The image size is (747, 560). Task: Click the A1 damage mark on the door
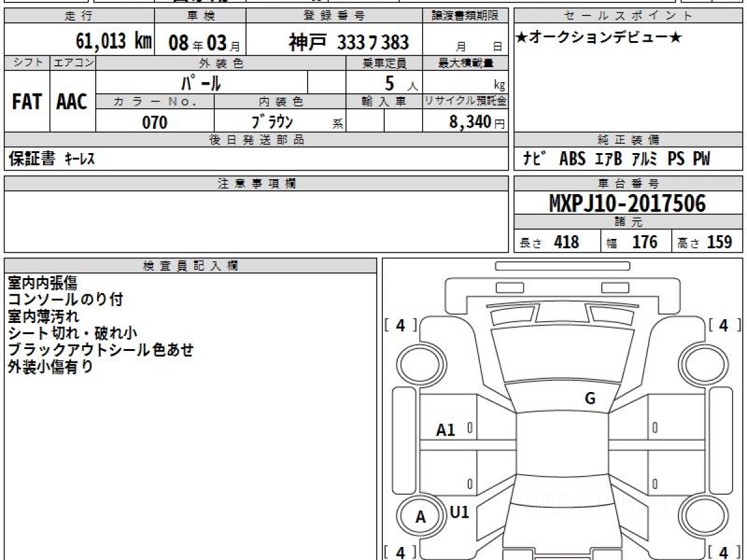pyautogui.click(x=446, y=429)
